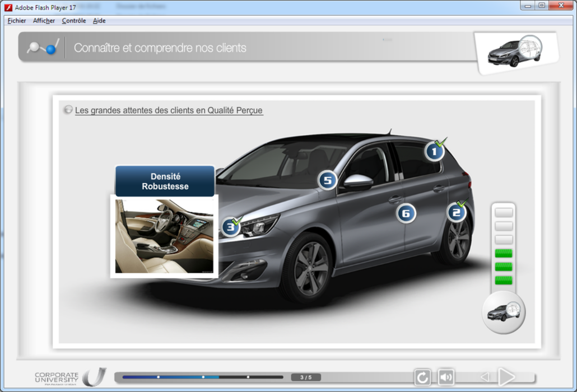577x392 pixels.
Task: Close the Flash Player window
Action: point(561,5)
